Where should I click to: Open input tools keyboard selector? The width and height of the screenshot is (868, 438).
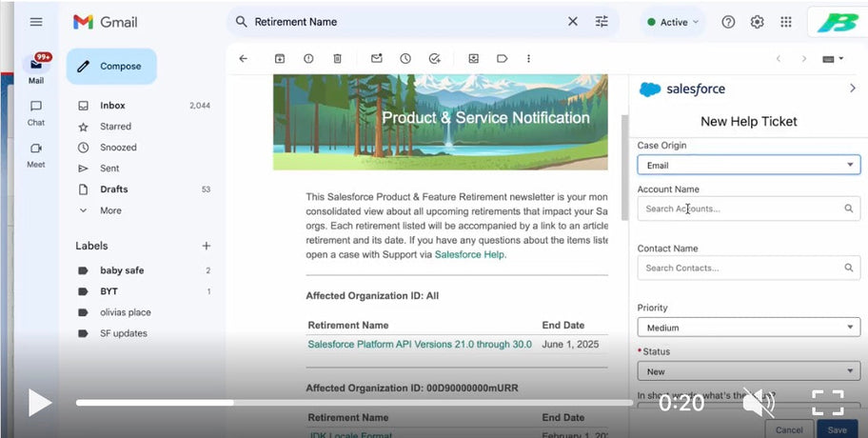[833, 59]
